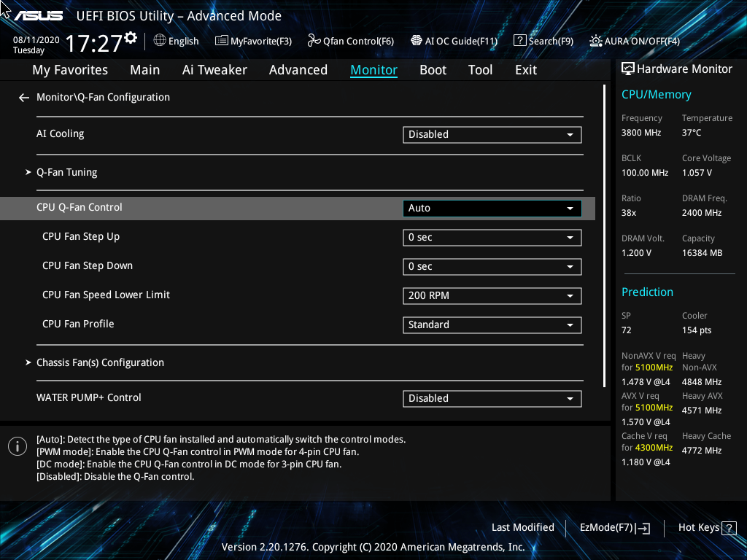Disable AI Cooling via its dropdown
747x560 pixels.
[492, 134]
